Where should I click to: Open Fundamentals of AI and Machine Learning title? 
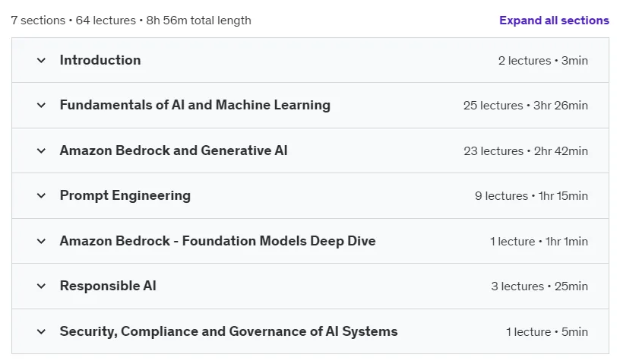pyautogui.click(x=195, y=105)
